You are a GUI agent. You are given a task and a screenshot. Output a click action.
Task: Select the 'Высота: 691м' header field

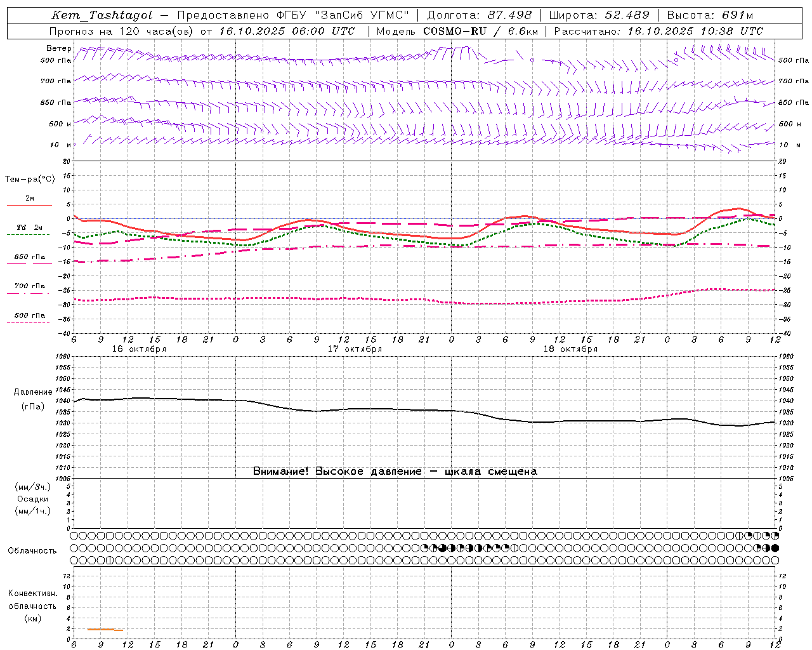(x=710, y=15)
